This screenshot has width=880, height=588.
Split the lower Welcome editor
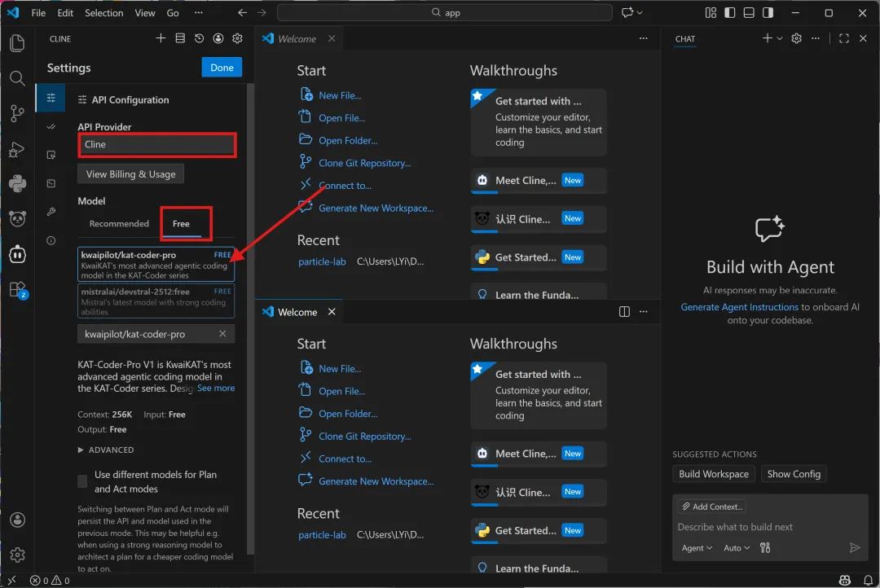624,311
